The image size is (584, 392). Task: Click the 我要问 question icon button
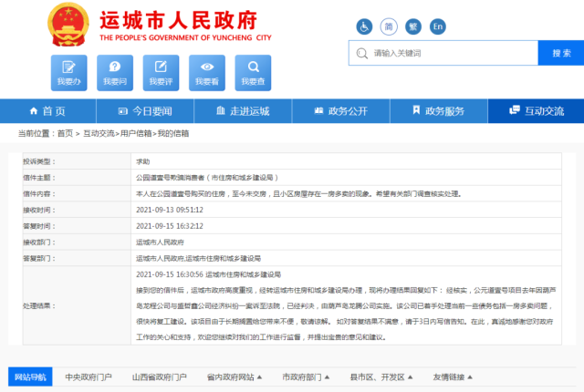(115, 72)
